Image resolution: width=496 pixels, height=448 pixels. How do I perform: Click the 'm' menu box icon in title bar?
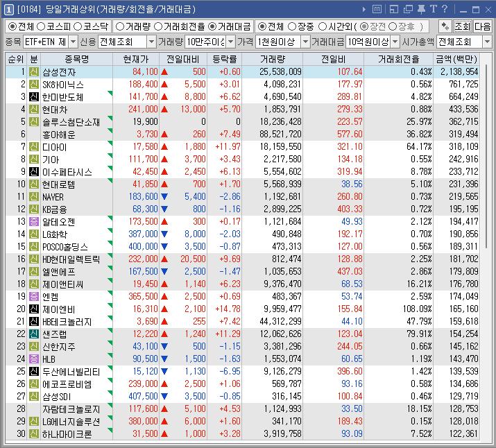pyautogui.click(x=377, y=10)
